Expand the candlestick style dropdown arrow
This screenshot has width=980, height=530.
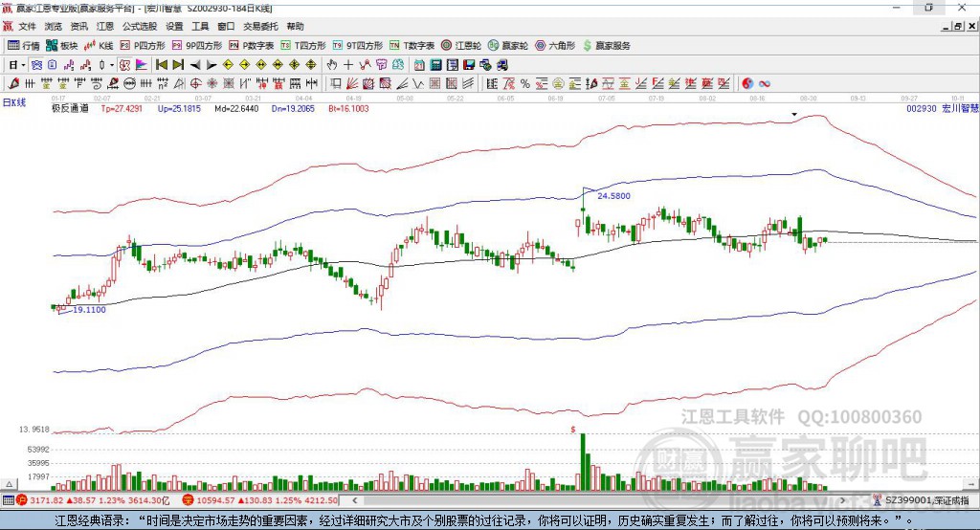pyautogui.click(x=112, y=65)
